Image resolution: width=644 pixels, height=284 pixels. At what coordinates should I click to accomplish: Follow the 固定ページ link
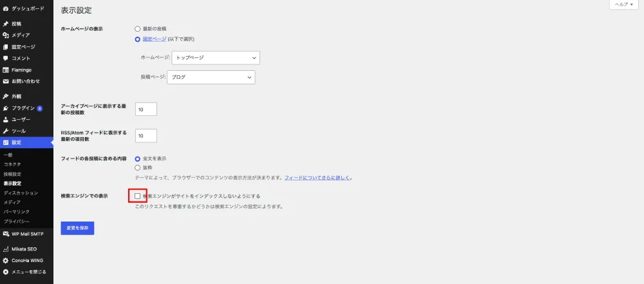155,39
